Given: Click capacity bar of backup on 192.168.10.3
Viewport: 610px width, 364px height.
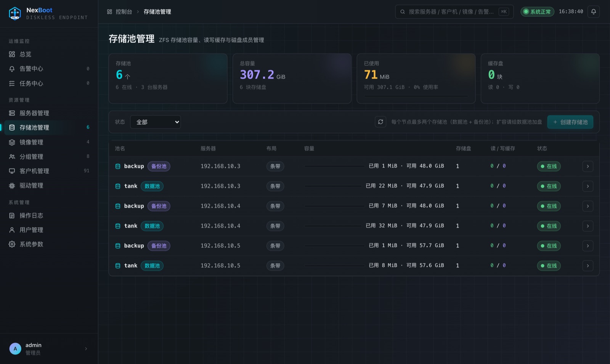Looking at the screenshot, I should (334, 166).
